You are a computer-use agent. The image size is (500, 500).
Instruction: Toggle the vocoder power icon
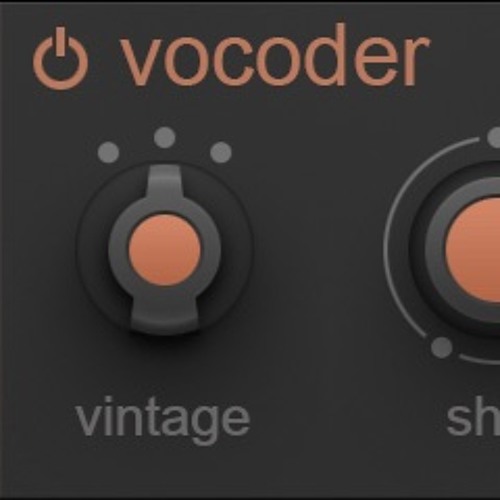coord(60,59)
